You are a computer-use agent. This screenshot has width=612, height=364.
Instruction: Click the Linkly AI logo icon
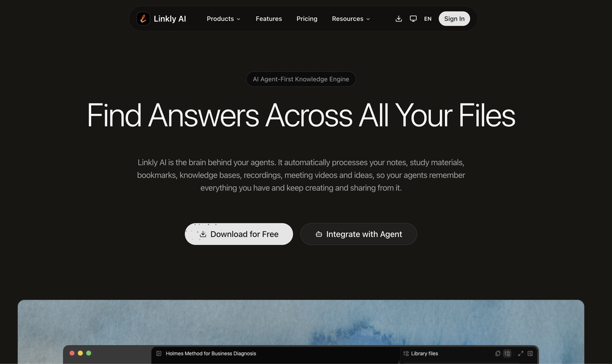coord(143,18)
